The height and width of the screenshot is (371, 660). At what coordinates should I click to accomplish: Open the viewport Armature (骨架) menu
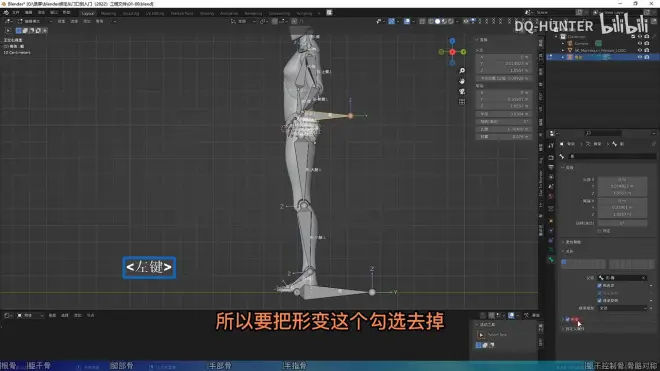point(99,21)
